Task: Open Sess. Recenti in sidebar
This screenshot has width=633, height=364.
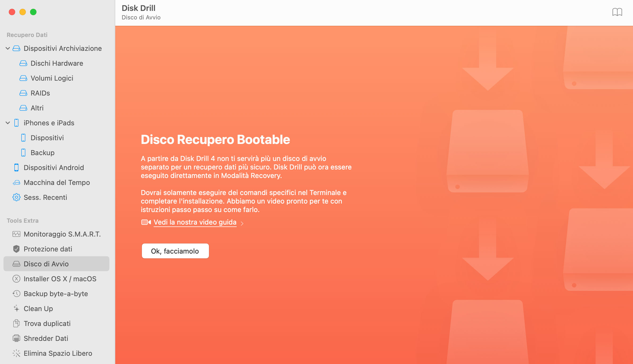Action: tap(46, 197)
